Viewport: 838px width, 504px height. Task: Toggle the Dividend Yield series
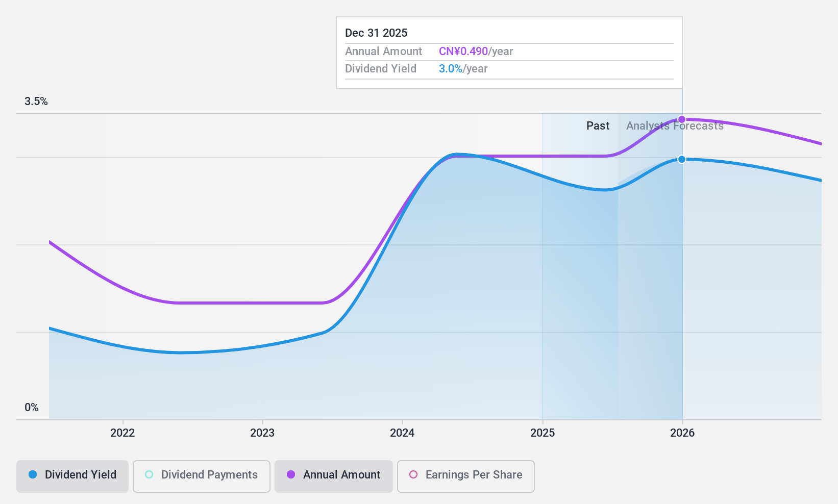[x=72, y=476]
